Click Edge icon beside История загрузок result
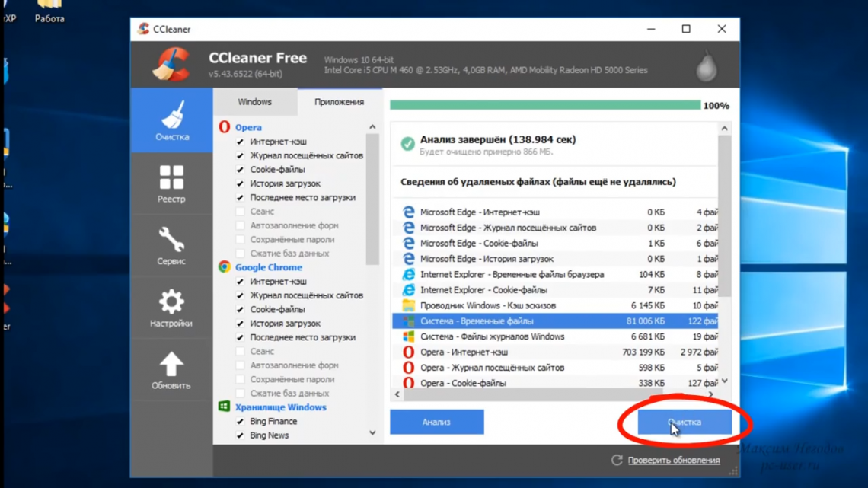The width and height of the screenshot is (868, 488). [409, 258]
